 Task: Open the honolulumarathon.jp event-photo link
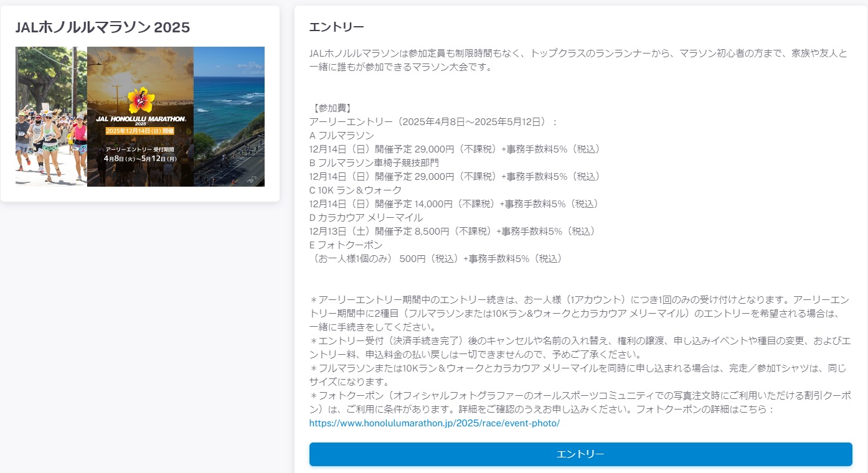pyautogui.click(x=435, y=423)
